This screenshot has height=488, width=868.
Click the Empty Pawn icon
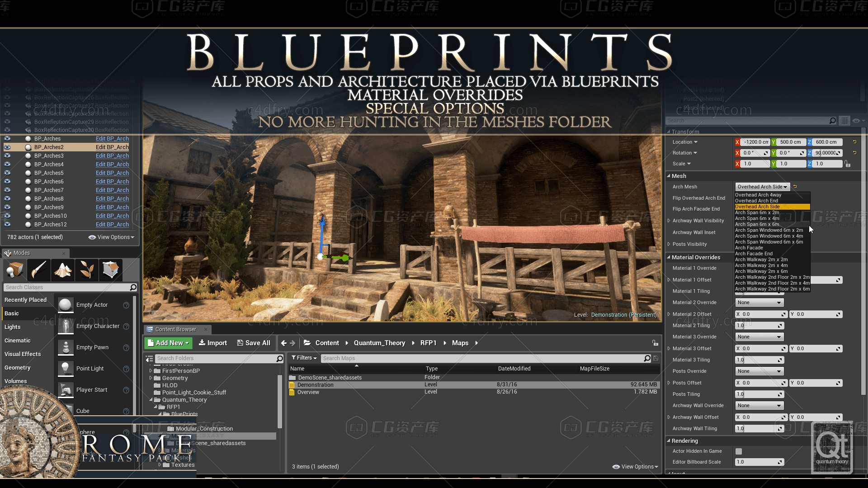tap(66, 347)
